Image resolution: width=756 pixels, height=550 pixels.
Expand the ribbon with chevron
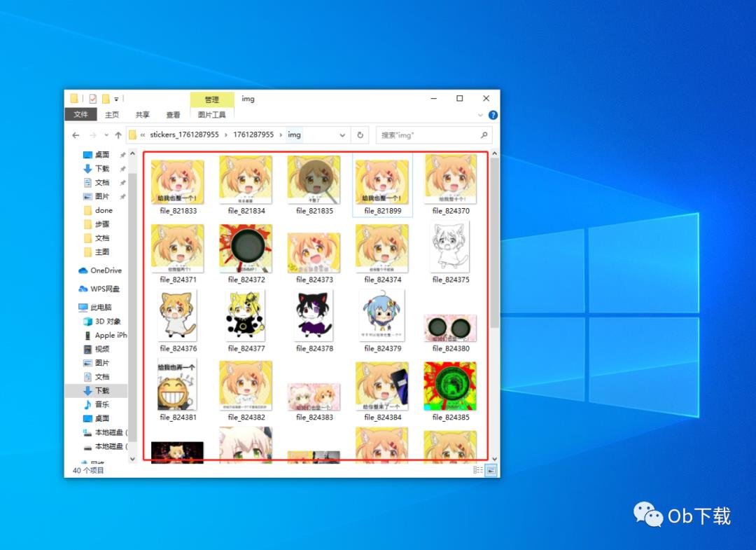click(480, 115)
